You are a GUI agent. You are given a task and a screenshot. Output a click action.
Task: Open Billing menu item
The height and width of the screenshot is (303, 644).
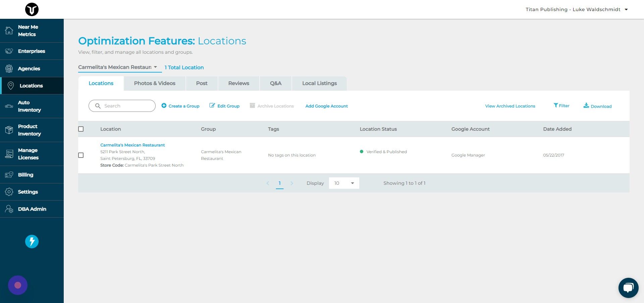click(32, 175)
